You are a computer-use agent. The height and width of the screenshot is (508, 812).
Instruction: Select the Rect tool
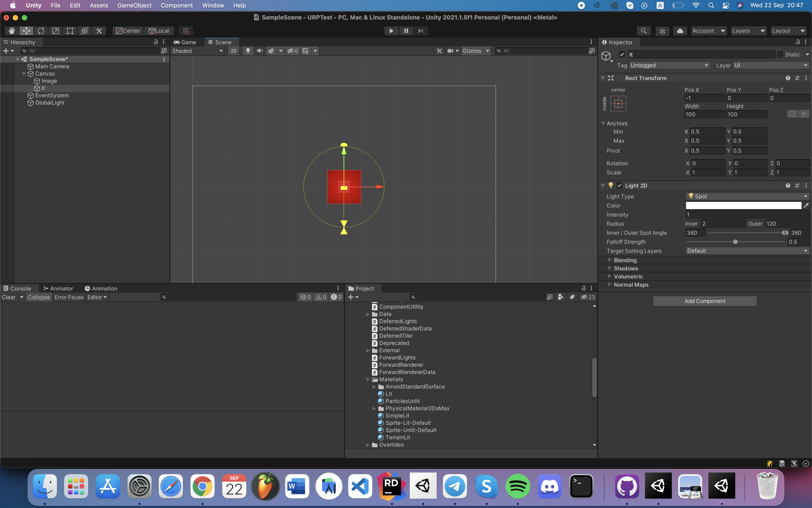click(70, 31)
